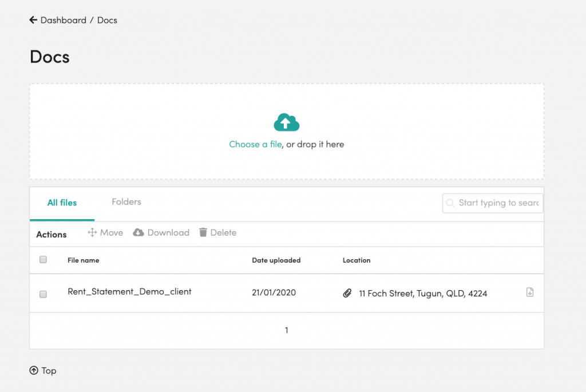
Task: Click the search files input field
Action: pyautogui.click(x=498, y=203)
